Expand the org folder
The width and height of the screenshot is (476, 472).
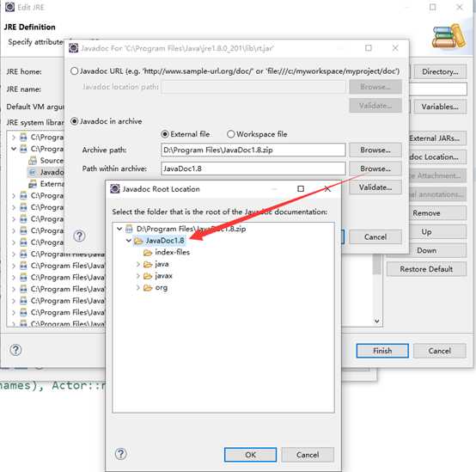tap(138, 288)
